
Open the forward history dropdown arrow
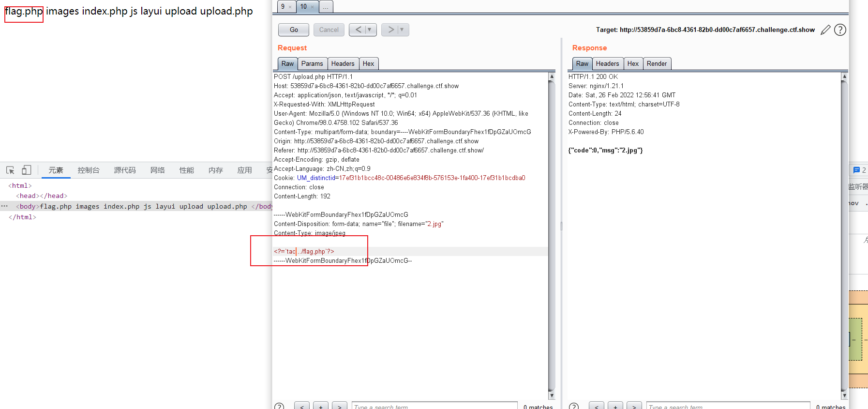coord(403,30)
